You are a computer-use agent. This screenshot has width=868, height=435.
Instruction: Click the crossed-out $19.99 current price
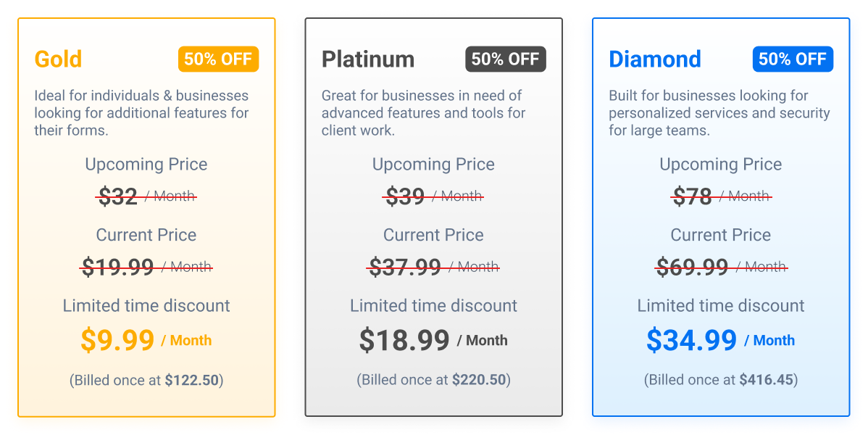point(146,267)
